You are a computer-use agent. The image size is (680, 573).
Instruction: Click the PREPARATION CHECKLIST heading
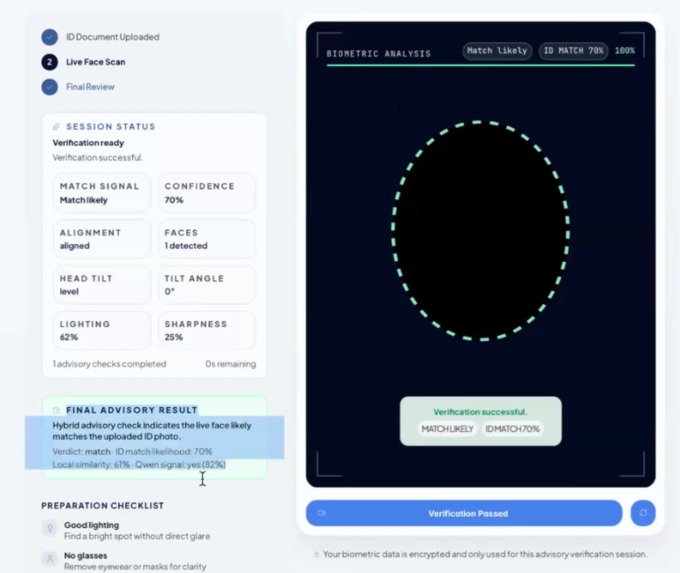(102, 505)
